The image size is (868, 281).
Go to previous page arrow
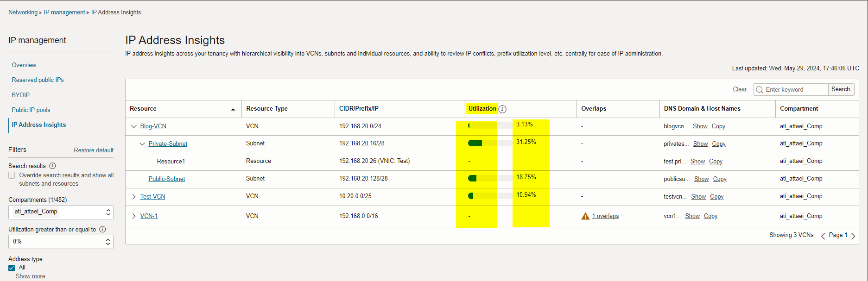pyautogui.click(x=823, y=236)
